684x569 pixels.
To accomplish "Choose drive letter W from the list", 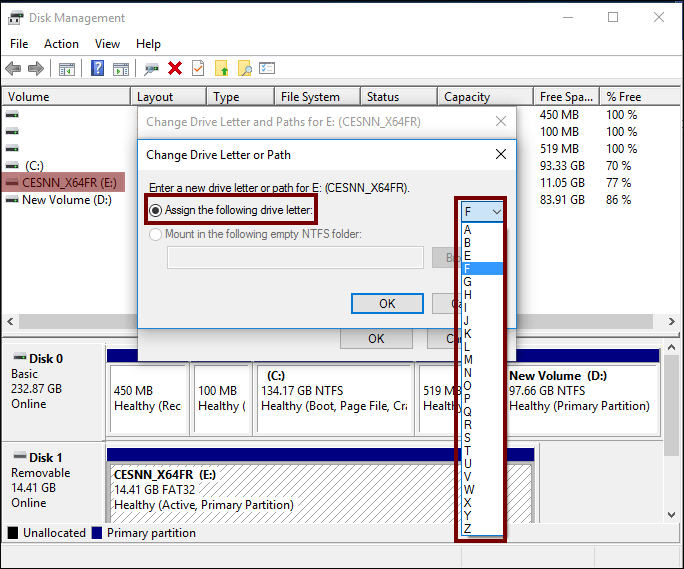I will 482,490.
